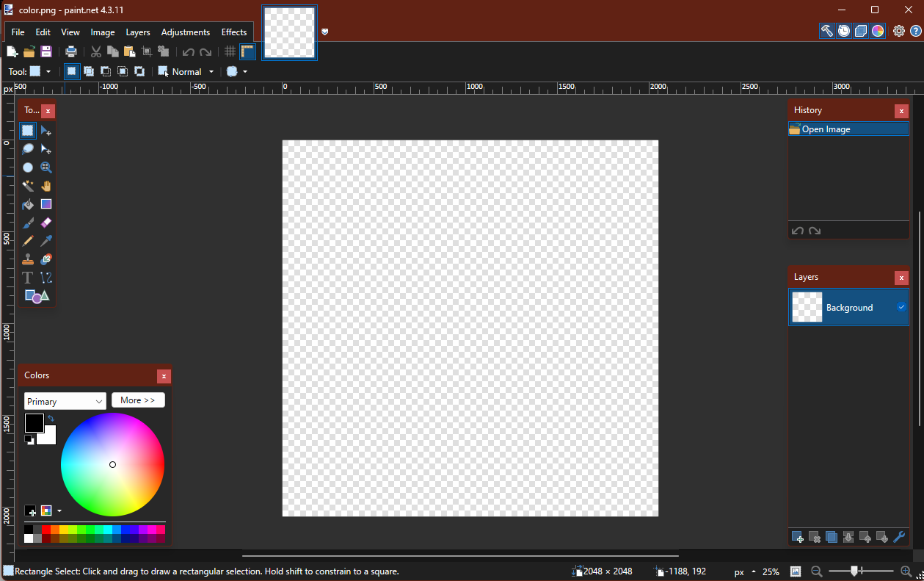Open layer properties wrench icon
The width and height of the screenshot is (924, 581).
[x=899, y=537]
